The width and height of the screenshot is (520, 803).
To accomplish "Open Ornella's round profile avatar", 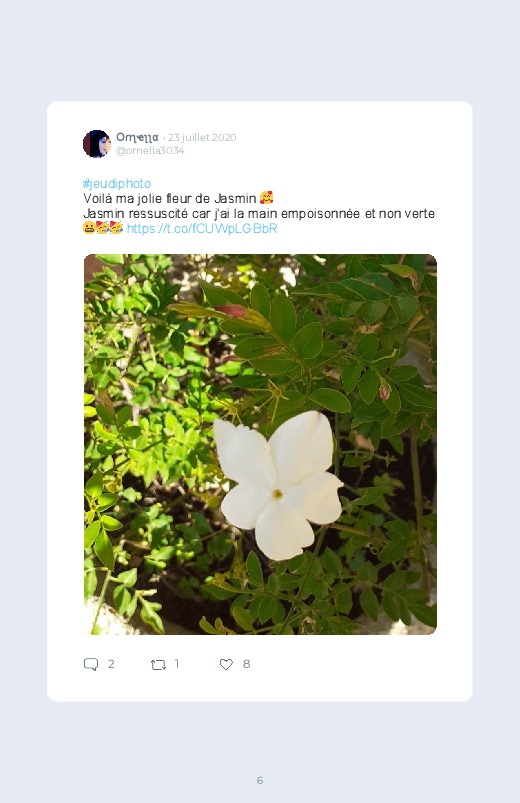I will point(97,143).
